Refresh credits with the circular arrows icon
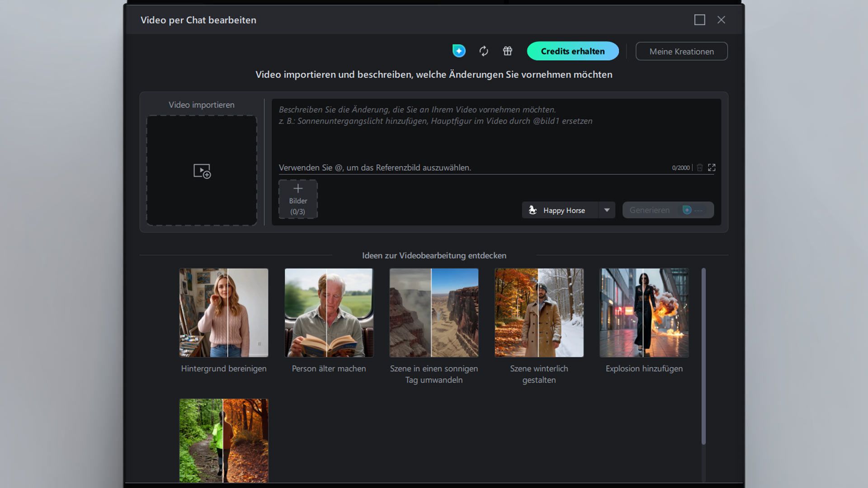 pos(484,51)
